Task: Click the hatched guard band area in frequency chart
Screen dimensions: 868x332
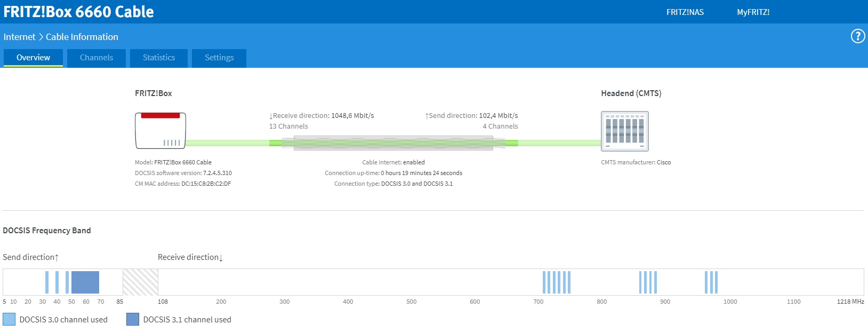Action: click(x=140, y=282)
